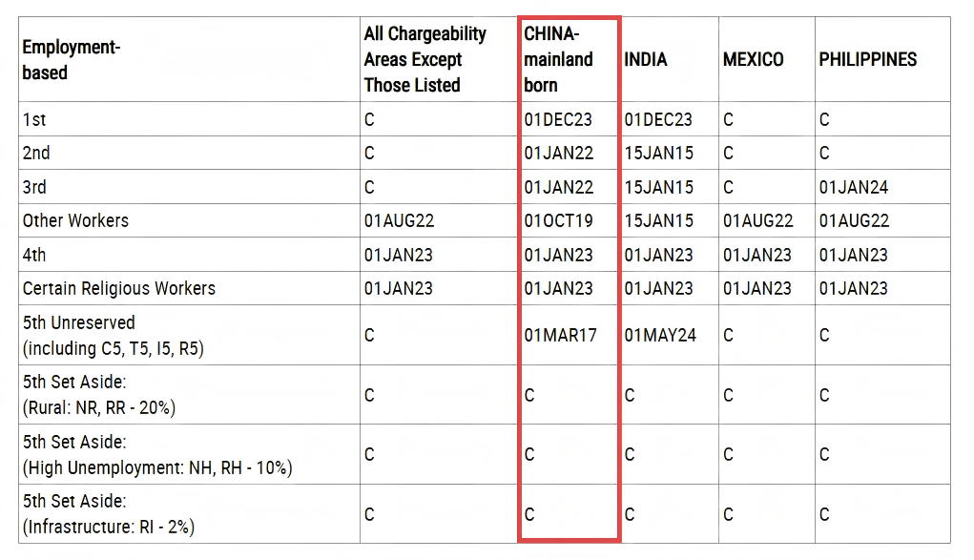Select All Chargeability Areas Except Those Listed header
The height and width of the screenshot is (560, 974).
(x=425, y=59)
